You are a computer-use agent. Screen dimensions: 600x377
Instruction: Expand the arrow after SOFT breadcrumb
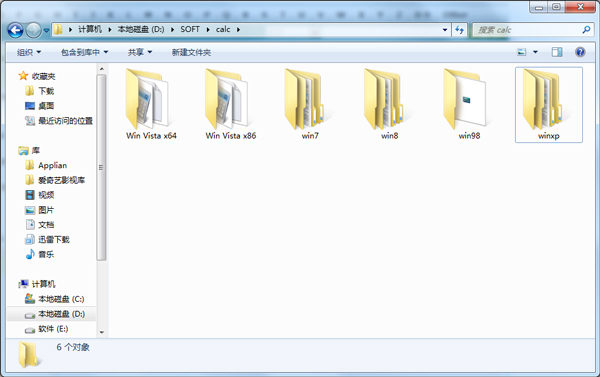point(208,29)
